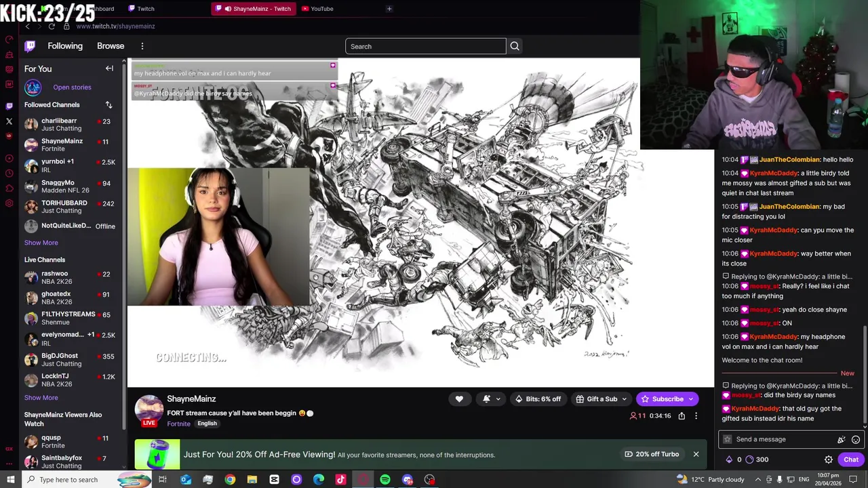This screenshot has height=488, width=868.
Task: Go back in the browser
Action: [x=27, y=26]
